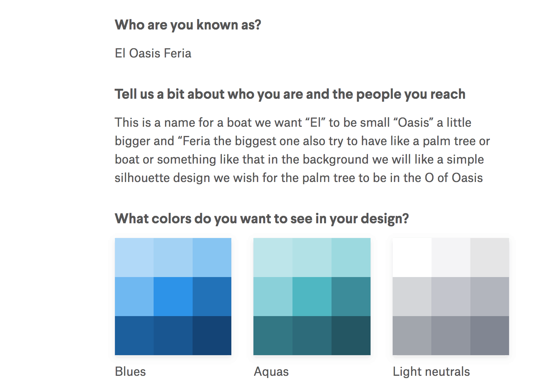This screenshot has width=554, height=392.
Task: Click the Aquas label text
Action: (271, 372)
